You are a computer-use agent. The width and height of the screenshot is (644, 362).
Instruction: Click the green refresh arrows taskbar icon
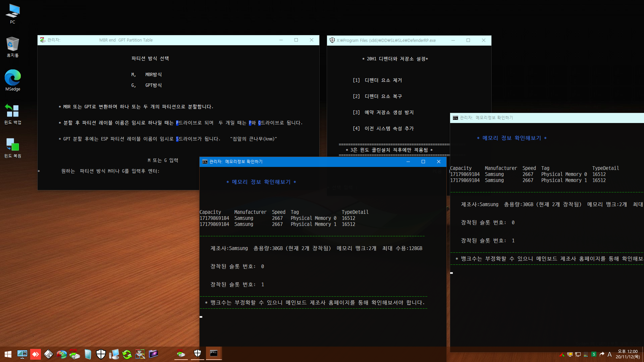[127, 354]
